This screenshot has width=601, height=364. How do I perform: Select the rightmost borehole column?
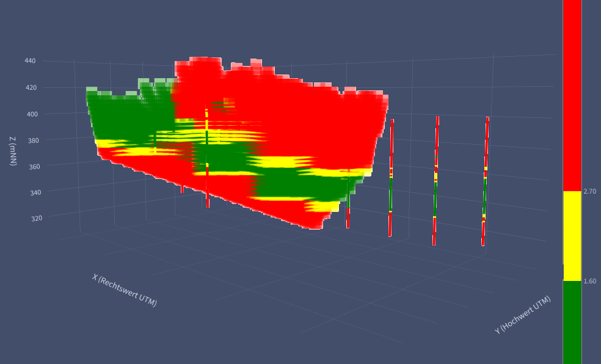pos(485,181)
